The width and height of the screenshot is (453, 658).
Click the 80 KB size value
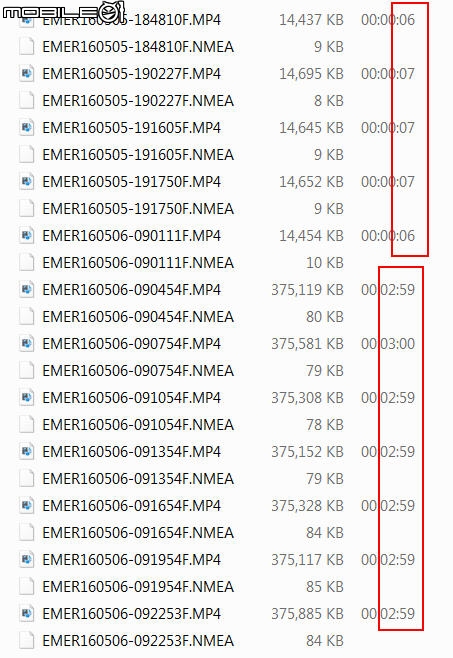(325, 317)
